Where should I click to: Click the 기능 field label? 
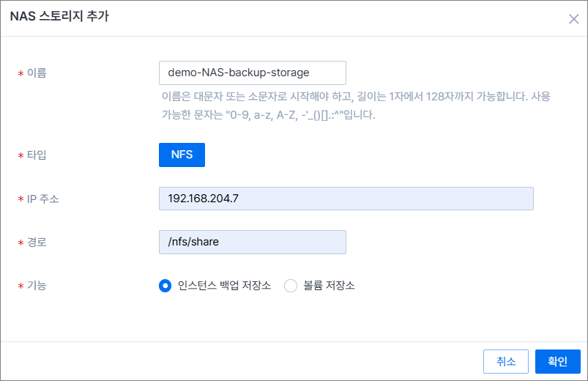37,286
